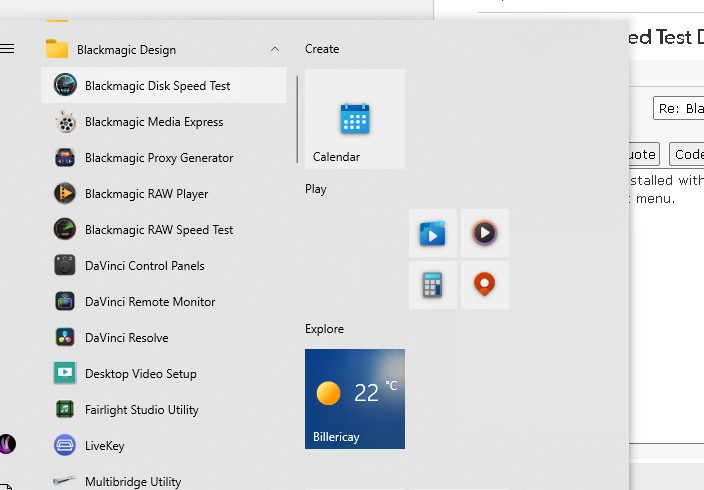
Task: Click the Fairlight Studio Utility icon
Action: [x=65, y=409]
